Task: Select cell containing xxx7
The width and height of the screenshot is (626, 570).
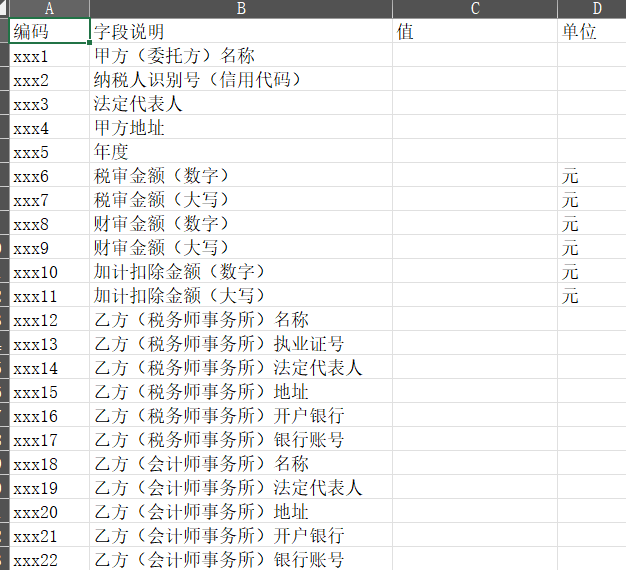Action: coord(50,198)
